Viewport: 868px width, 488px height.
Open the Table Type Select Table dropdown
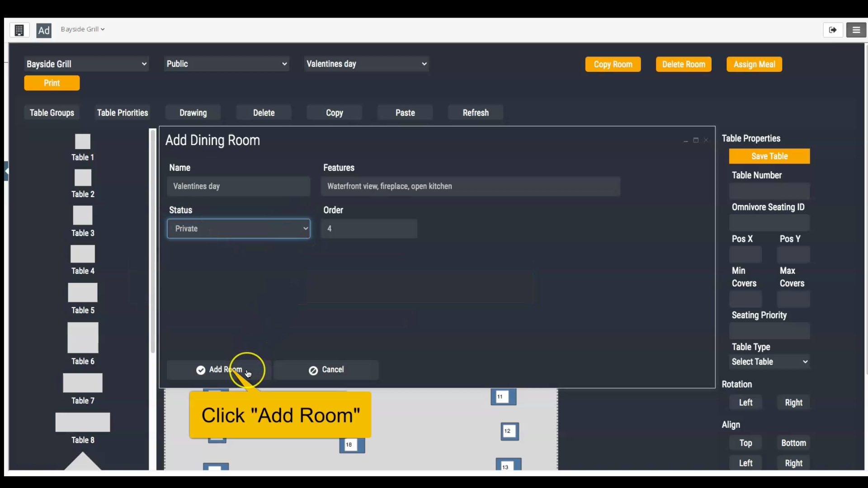(x=769, y=361)
